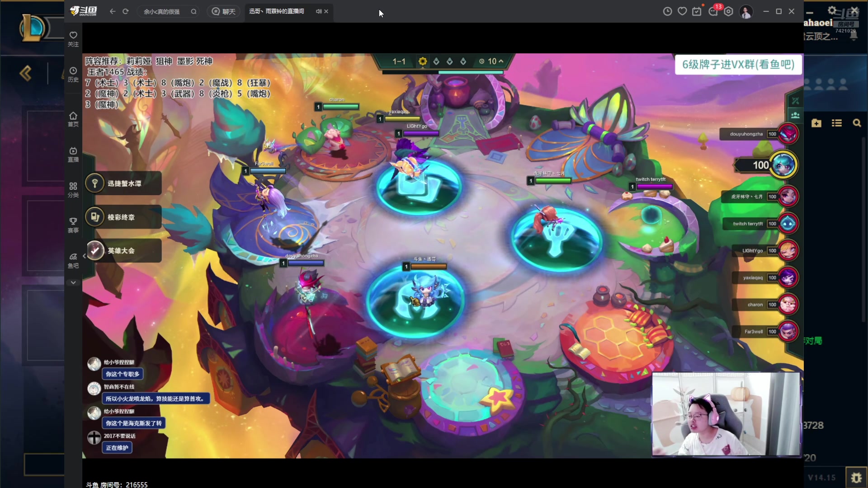Image resolution: width=868 pixels, height=488 pixels.
Task: Click the League client notification bell
Action: 854,36
